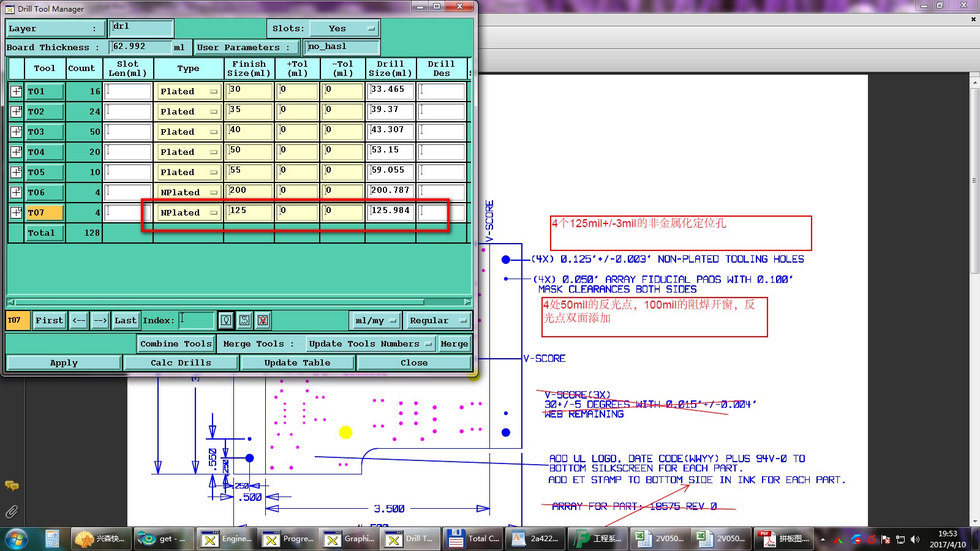
Task: Click the next arrow navigation button
Action: pyautogui.click(x=100, y=320)
